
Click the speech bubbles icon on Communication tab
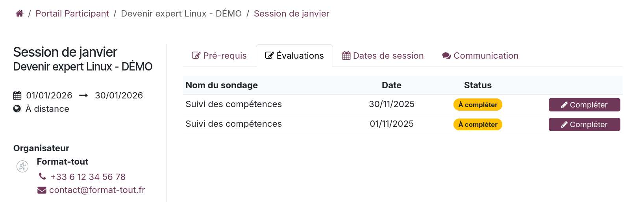coord(446,56)
